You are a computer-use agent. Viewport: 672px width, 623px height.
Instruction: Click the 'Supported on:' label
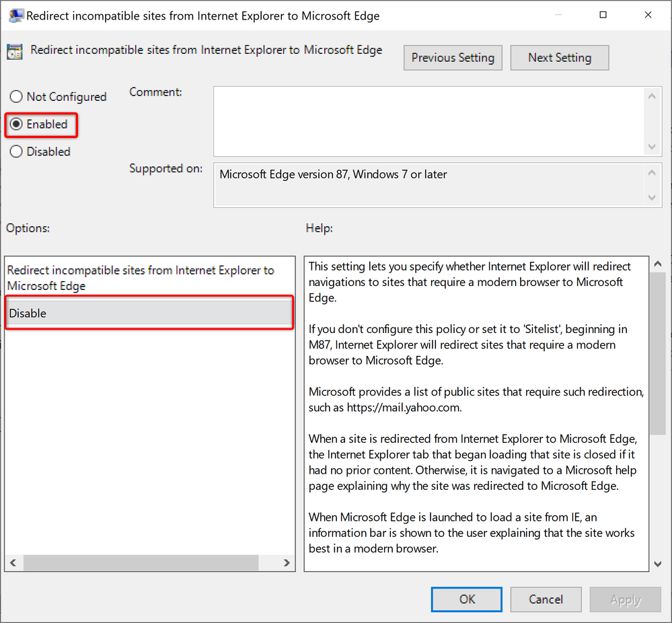[166, 168]
